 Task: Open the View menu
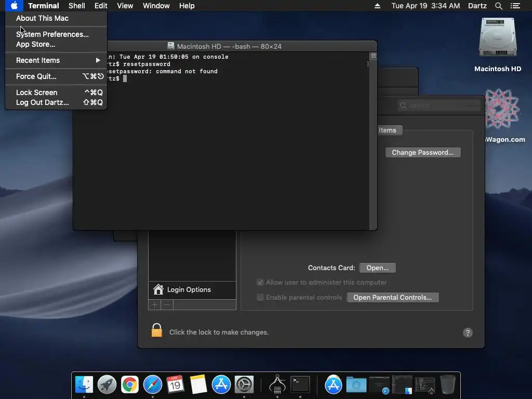point(125,6)
